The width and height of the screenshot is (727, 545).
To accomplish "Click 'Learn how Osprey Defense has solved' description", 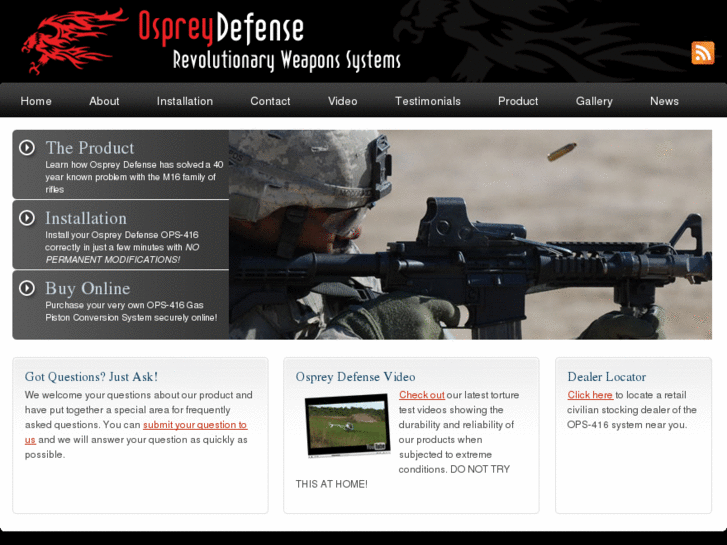I will [134, 177].
